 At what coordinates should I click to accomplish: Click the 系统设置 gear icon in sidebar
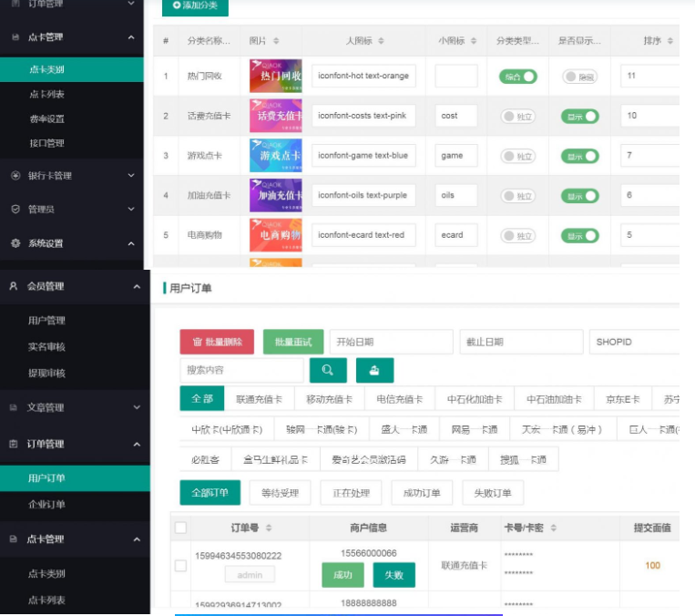pos(15,243)
